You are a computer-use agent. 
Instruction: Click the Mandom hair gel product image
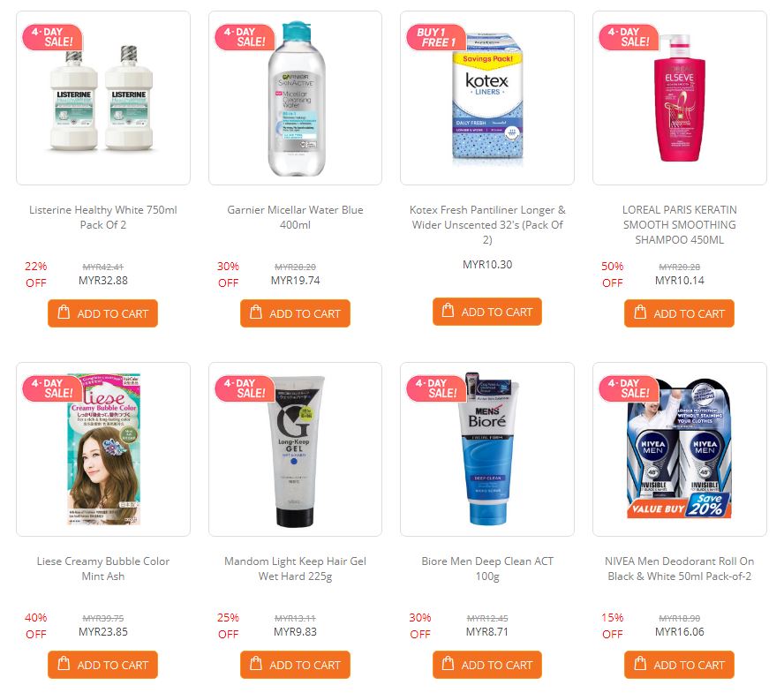pos(295,449)
